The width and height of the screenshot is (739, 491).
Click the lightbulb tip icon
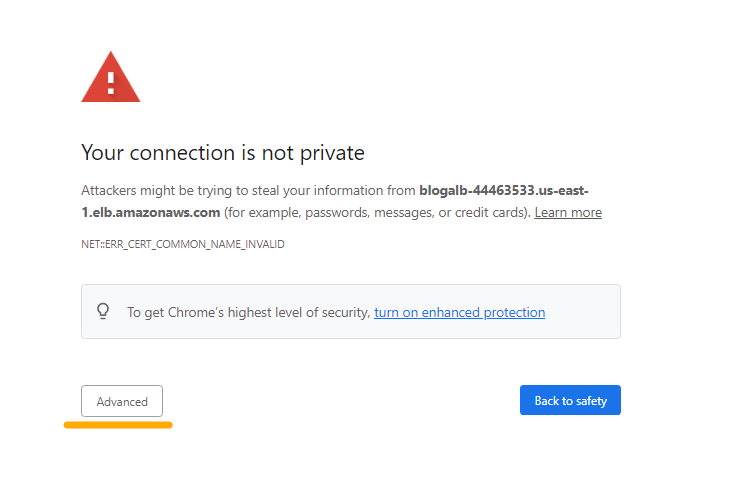tap(103, 312)
